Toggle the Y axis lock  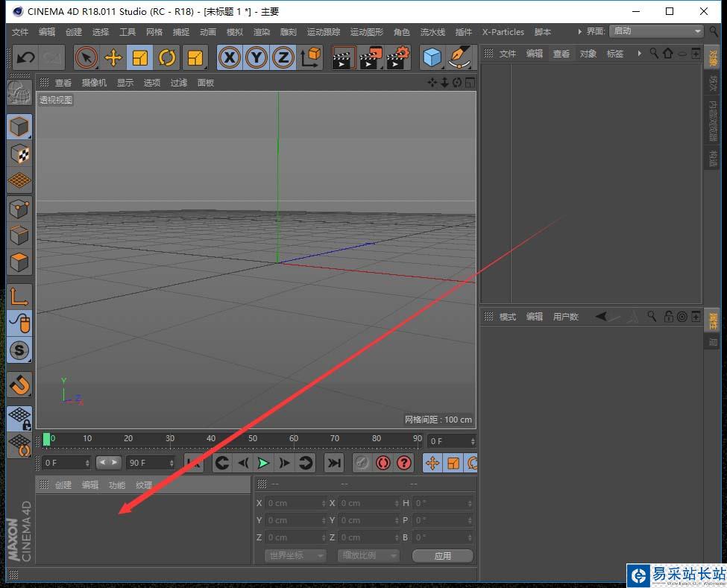click(x=257, y=57)
